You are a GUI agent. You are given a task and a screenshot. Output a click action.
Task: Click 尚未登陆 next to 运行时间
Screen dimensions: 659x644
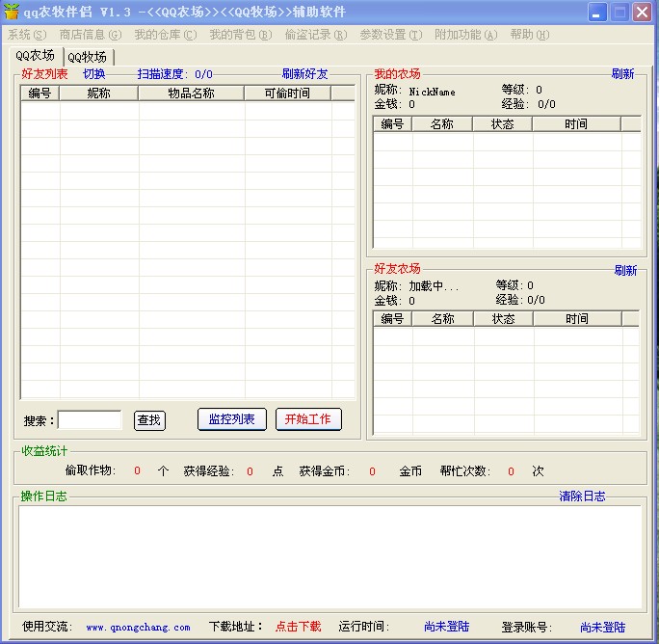coord(447,627)
